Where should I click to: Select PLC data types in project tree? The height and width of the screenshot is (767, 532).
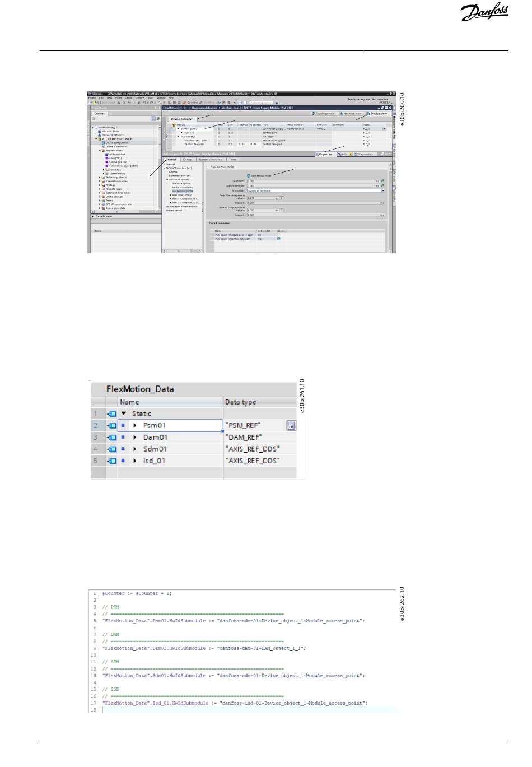(114, 189)
